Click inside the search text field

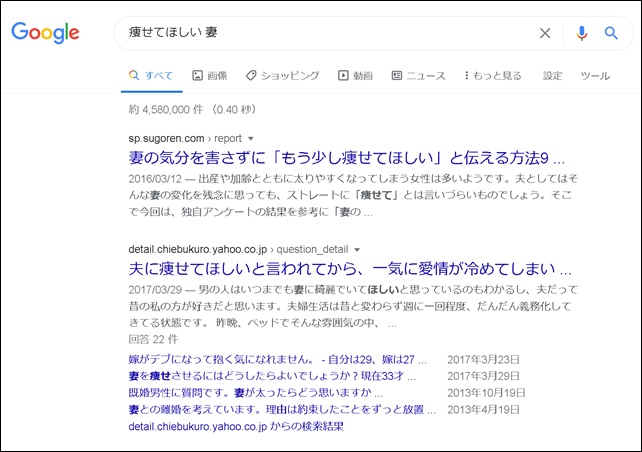coord(320,33)
